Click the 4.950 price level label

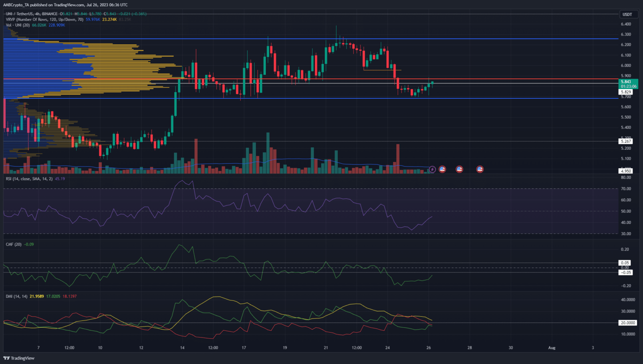click(626, 171)
